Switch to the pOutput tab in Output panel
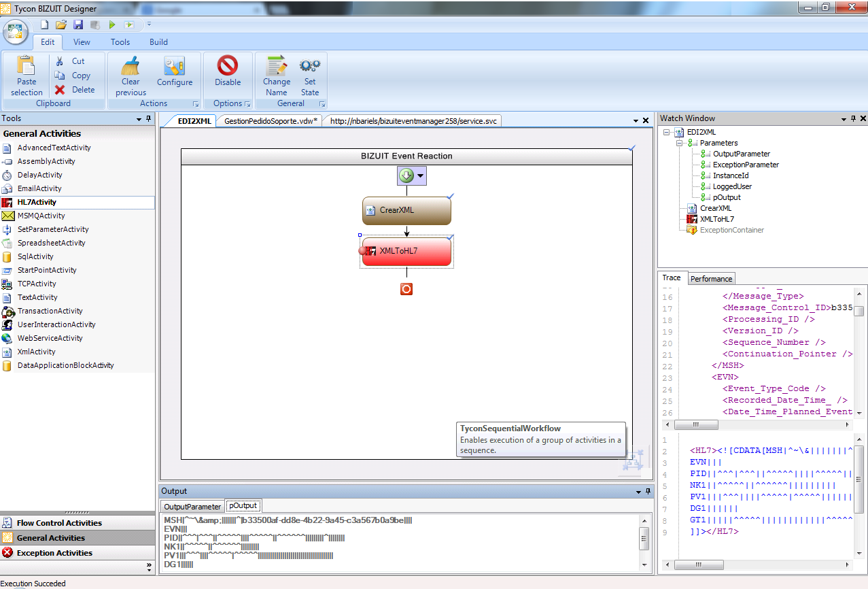The image size is (868, 589). (x=243, y=506)
